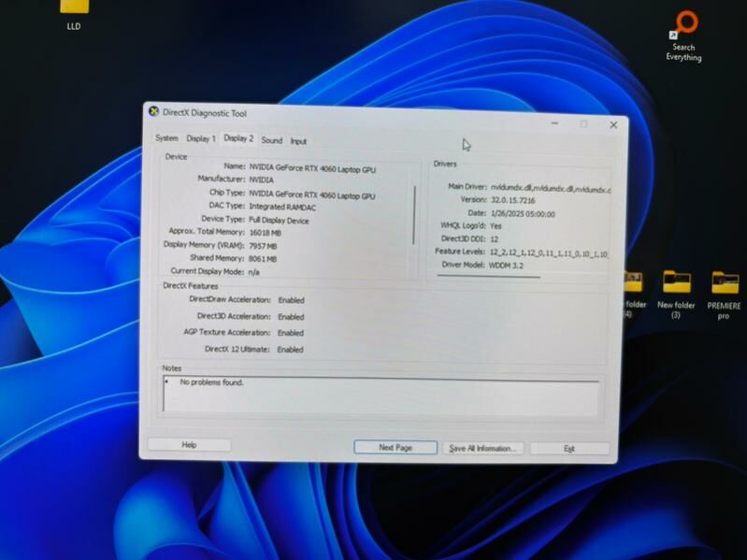This screenshot has width=747, height=560.
Task: Click the VRAM value '7957 MB'
Action: point(263,246)
